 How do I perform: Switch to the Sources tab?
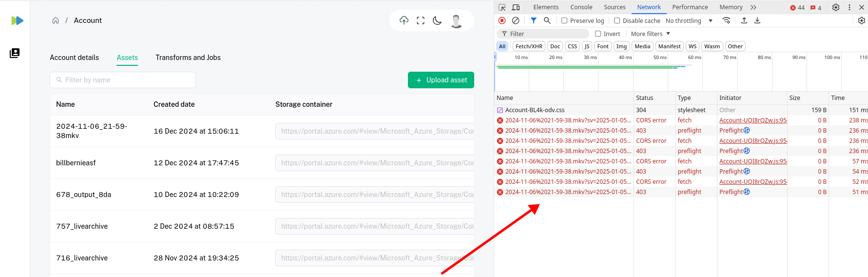coord(615,7)
